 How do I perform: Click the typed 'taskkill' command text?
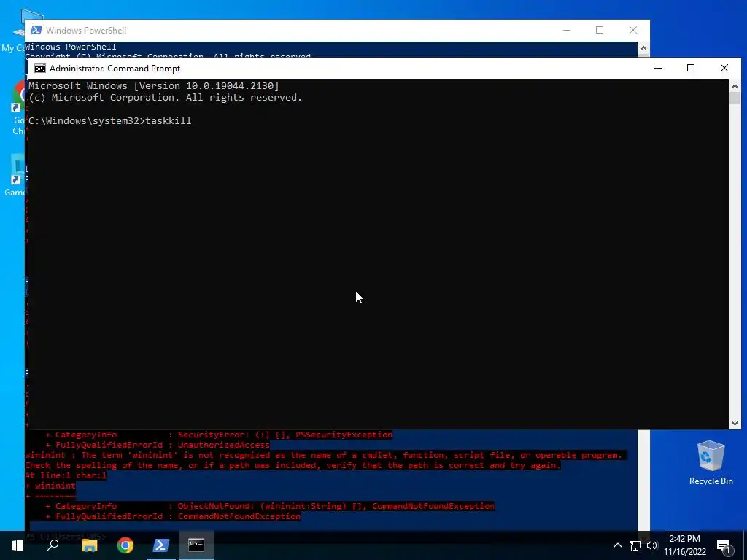pos(169,120)
